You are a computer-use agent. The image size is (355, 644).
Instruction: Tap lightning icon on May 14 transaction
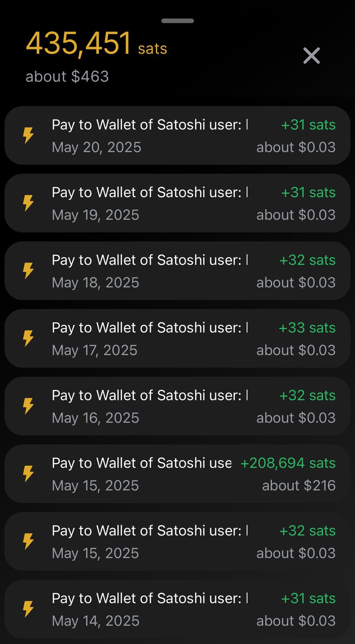29,609
